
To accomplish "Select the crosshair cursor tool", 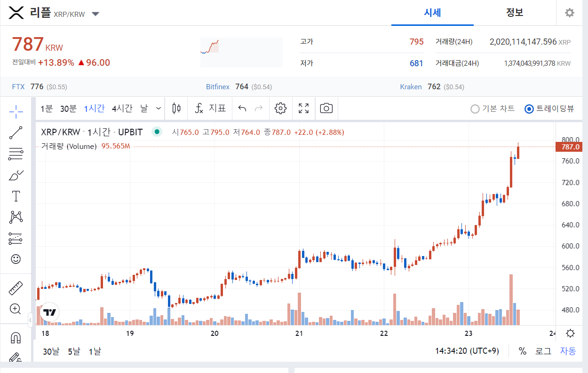I will [16, 112].
